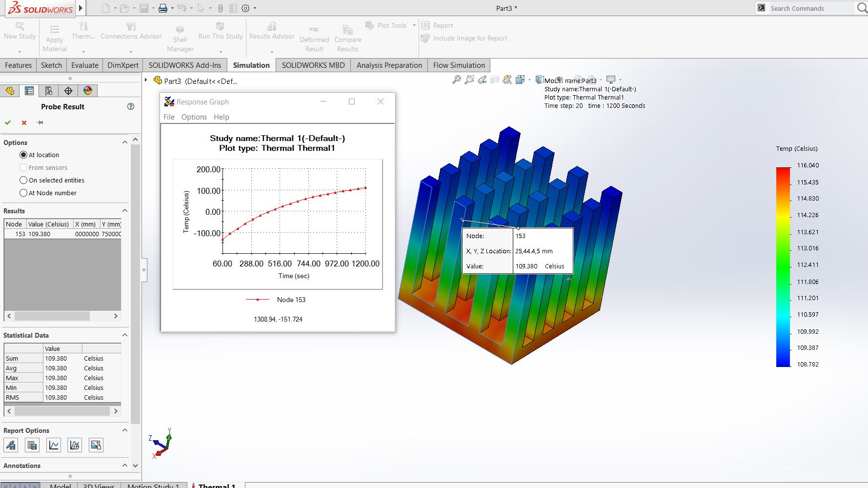Open the DisplayManager color ball tab icon
The height and width of the screenshot is (488, 868).
point(88,91)
